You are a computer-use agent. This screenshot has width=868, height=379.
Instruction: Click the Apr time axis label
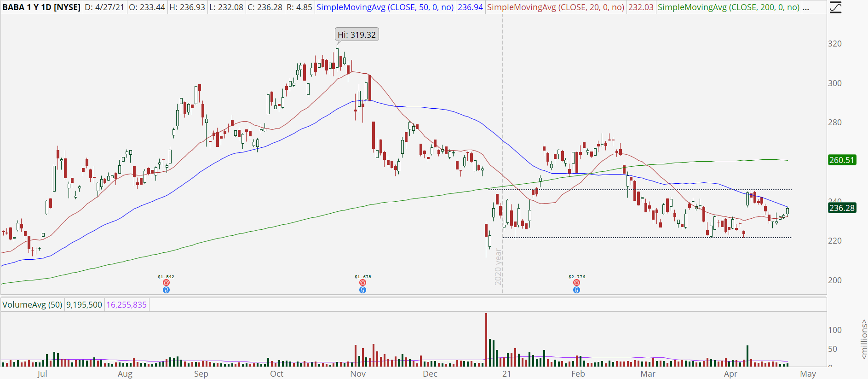pos(730,373)
